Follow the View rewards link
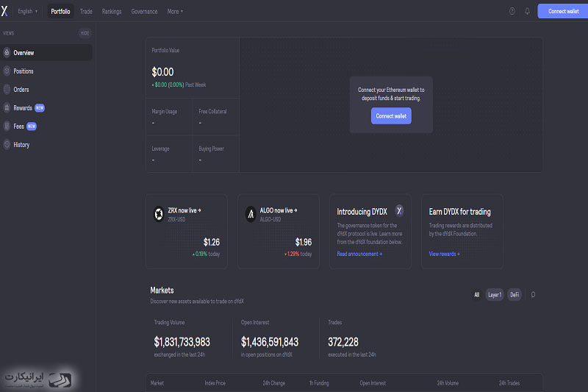588x392 pixels. click(444, 254)
